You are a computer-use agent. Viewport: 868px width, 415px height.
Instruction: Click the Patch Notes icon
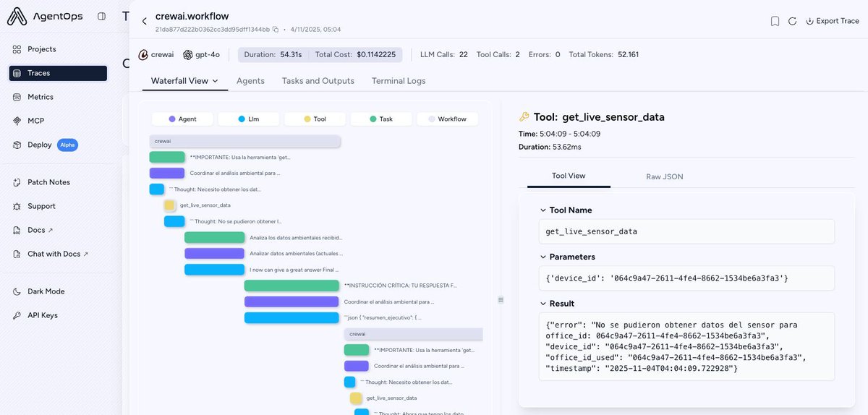pos(18,182)
